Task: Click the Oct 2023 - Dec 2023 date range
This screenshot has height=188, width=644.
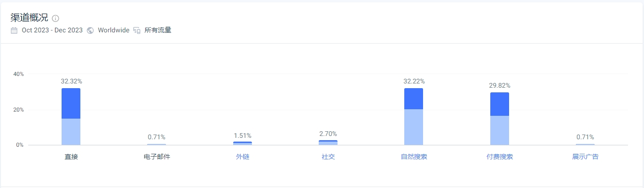Action: [x=52, y=30]
